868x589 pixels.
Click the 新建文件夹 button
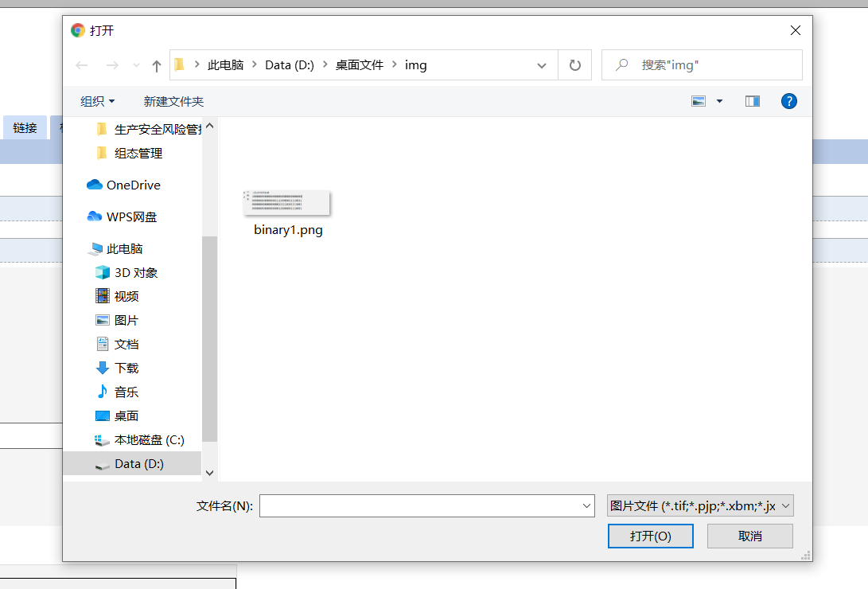(173, 101)
